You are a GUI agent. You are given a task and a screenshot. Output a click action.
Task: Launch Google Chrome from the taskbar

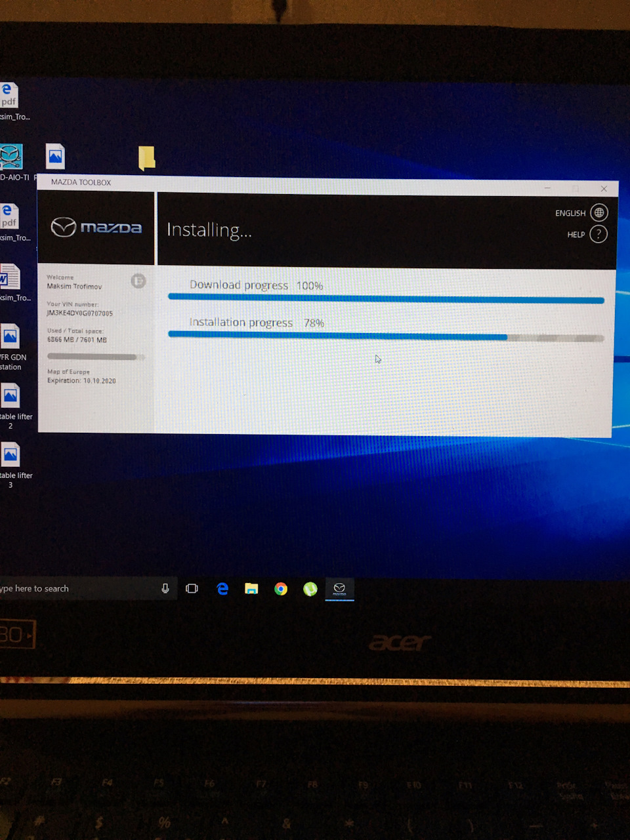(x=281, y=589)
